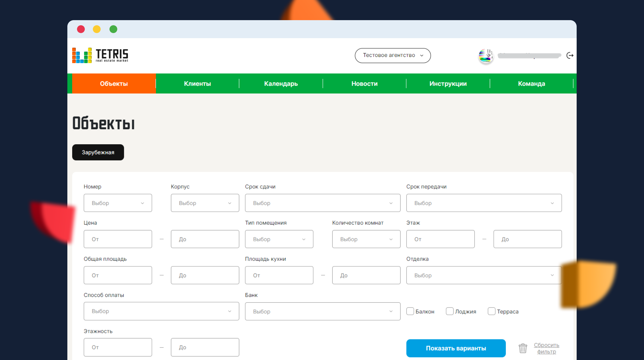Click the logout arrow icon
This screenshot has height=360, width=644.
(x=570, y=56)
